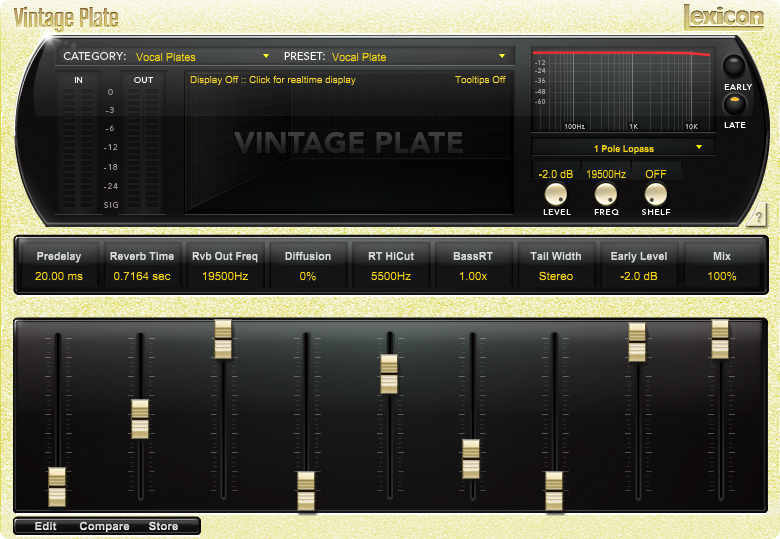Click the Rvb Out Freq fader handle
The height and width of the screenshot is (539, 780).
coord(223,339)
